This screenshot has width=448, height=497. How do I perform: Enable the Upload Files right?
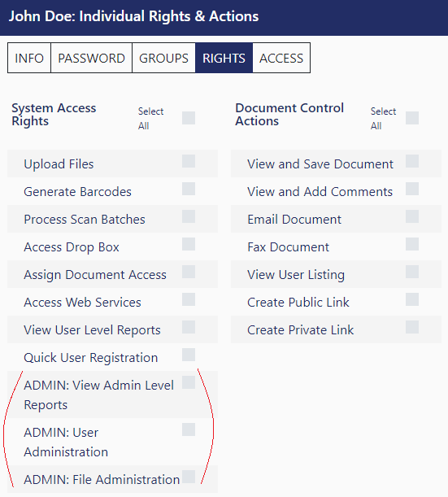tap(189, 161)
